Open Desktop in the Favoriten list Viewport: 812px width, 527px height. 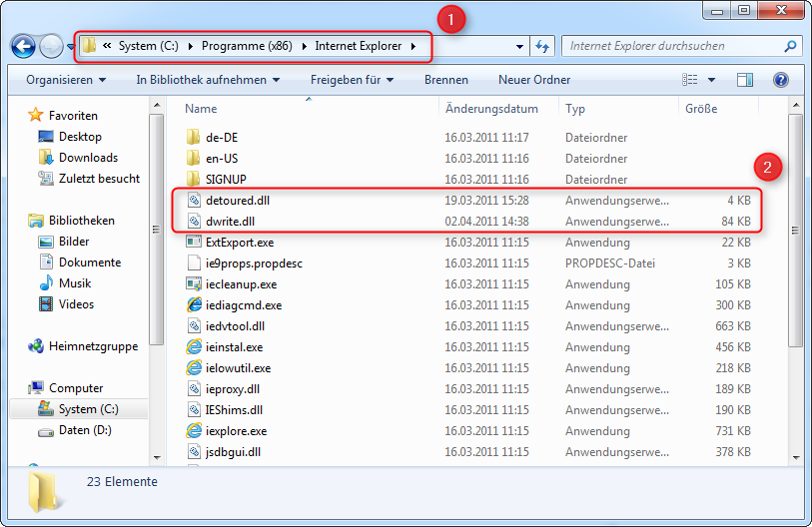tap(80, 137)
